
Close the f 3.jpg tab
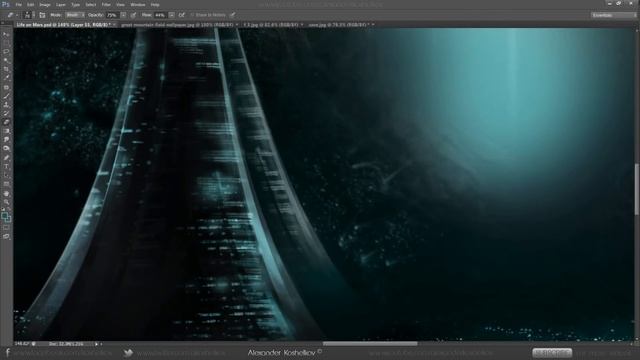[302, 24]
